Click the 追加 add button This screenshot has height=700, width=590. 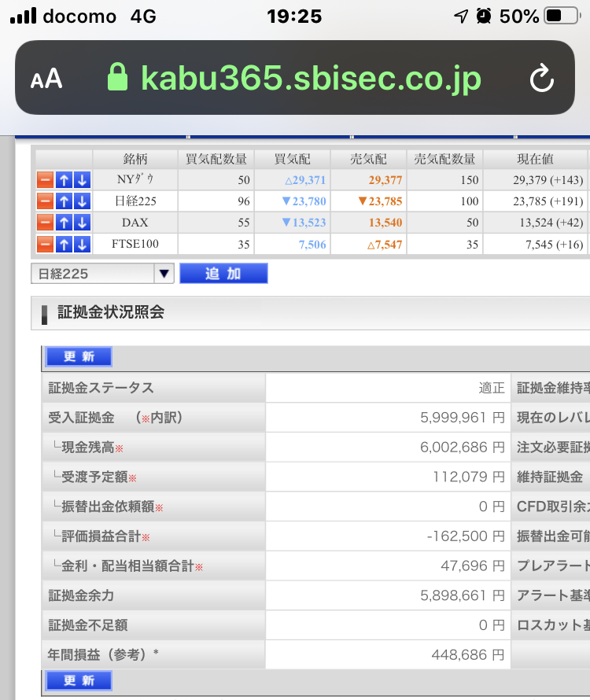(x=223, y=273)
